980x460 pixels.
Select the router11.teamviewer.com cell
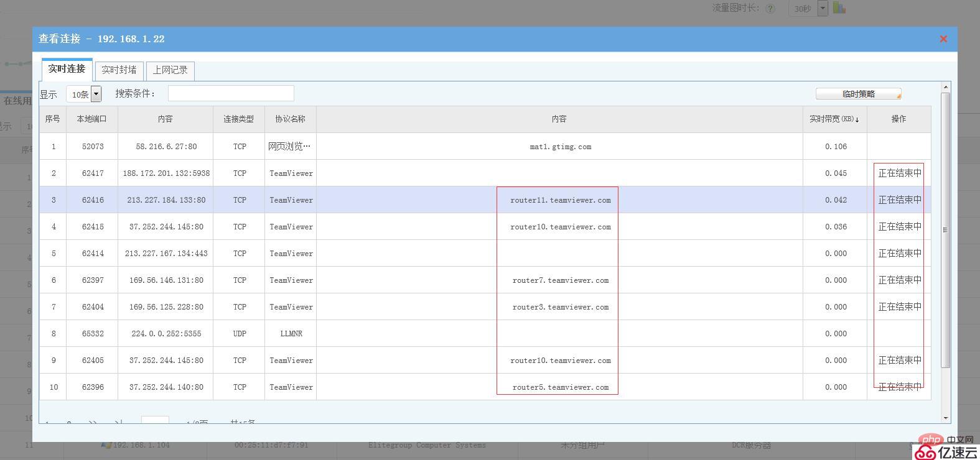[x=561, y=200]
